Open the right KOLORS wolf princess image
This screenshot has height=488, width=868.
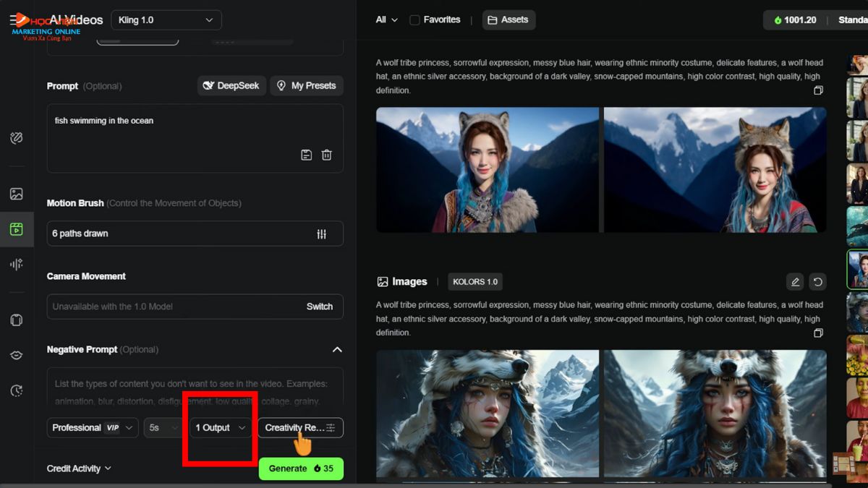tap(715, 415)
